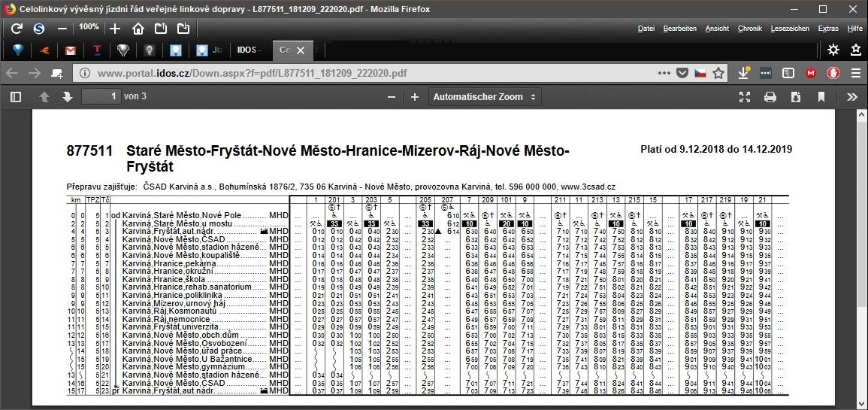The image size is (868, 410).
Task: Click the Czech flag icon in address bar
Action: (700, 73)
